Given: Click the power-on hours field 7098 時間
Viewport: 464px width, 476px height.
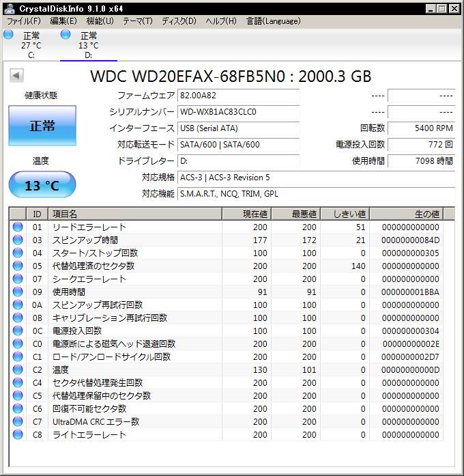Looking at the screenshot, I should click(x=421, y=161).
